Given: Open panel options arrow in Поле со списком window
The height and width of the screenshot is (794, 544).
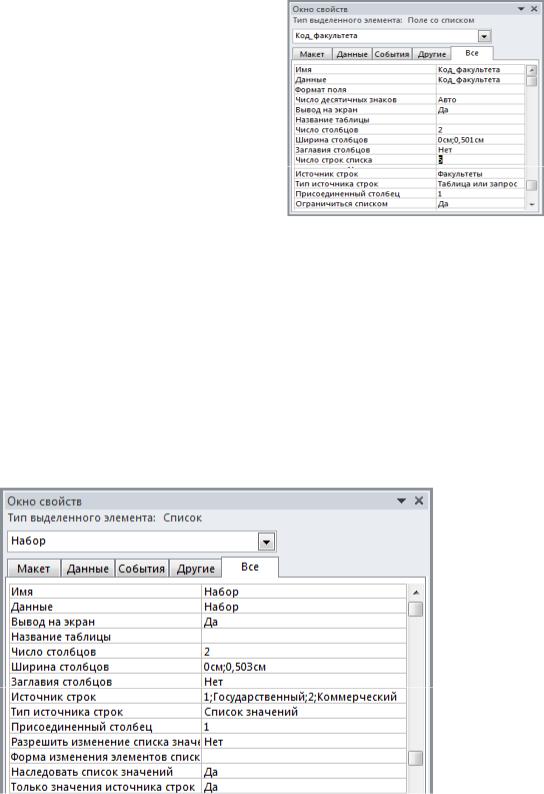Looking at the screenshot, I should click(x=521, y=9).
